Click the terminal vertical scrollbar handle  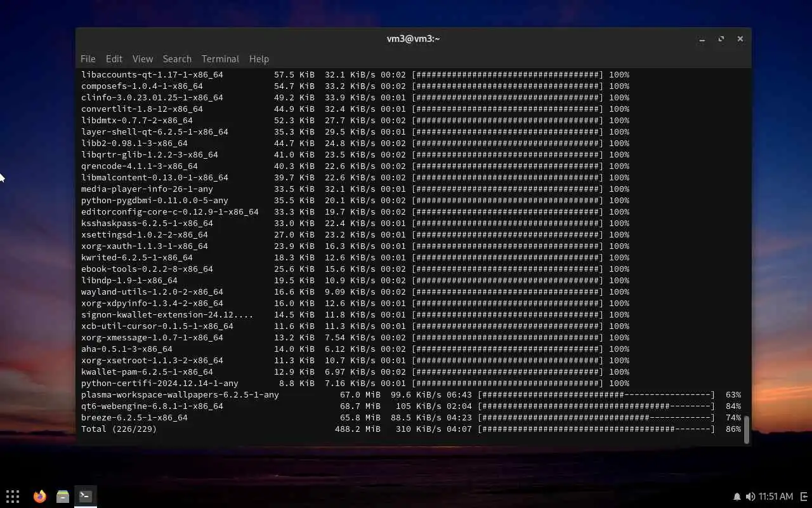(x=747, y=430)
